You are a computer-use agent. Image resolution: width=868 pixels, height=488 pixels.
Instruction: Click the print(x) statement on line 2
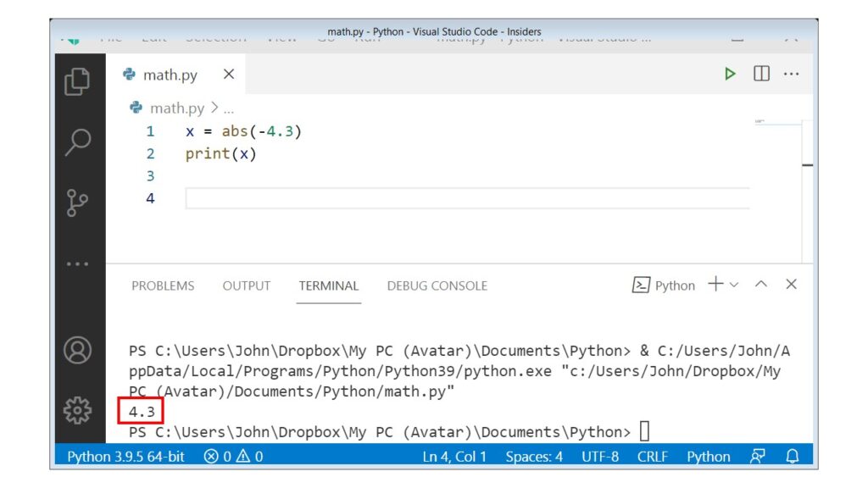(221, 154)
